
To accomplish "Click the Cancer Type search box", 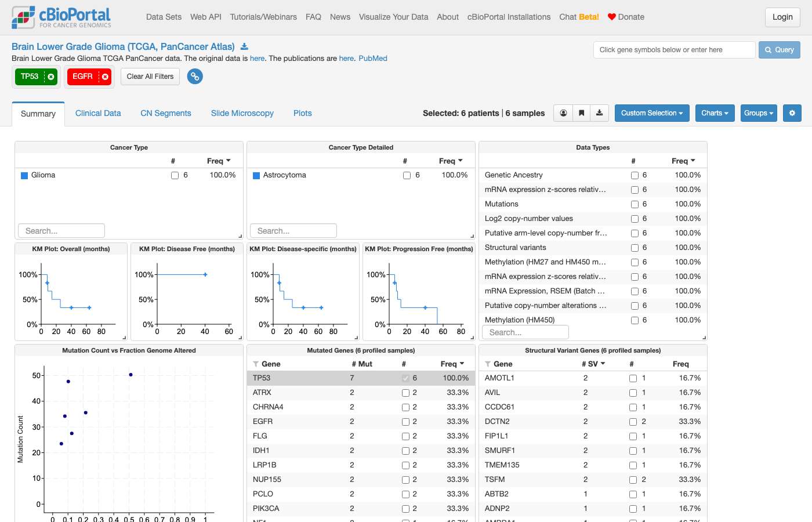I will tap(61, 231).
